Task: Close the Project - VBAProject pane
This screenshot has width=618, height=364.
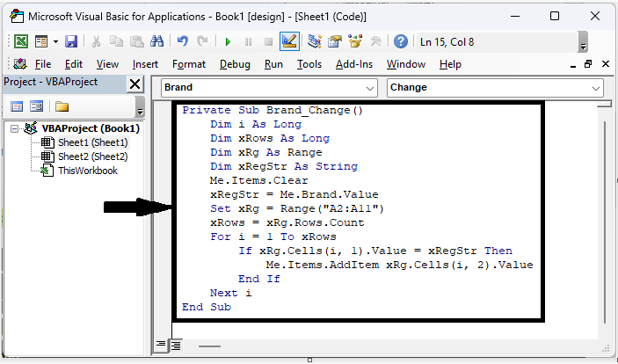Action: pos(135,84)
